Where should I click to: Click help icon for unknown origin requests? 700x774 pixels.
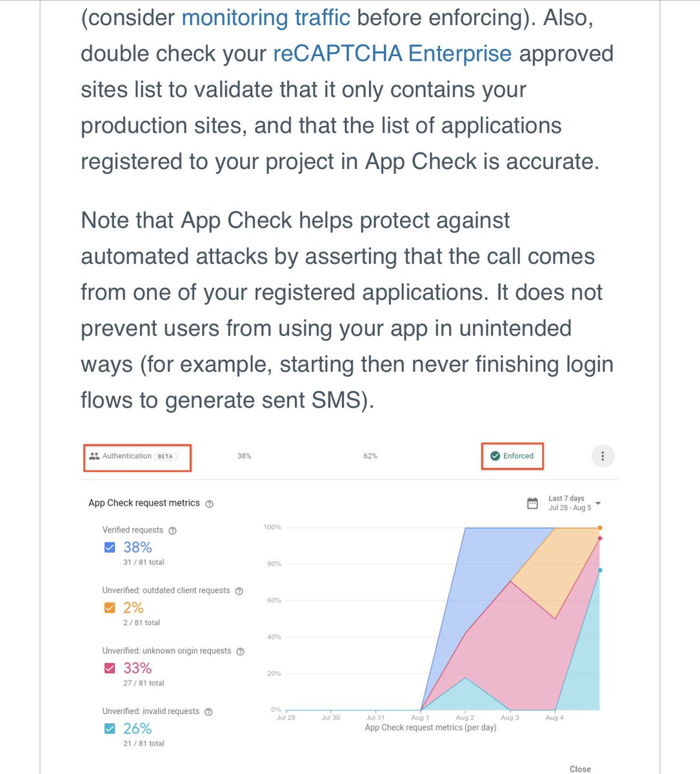pyautogui.click(x=240, y=651)
